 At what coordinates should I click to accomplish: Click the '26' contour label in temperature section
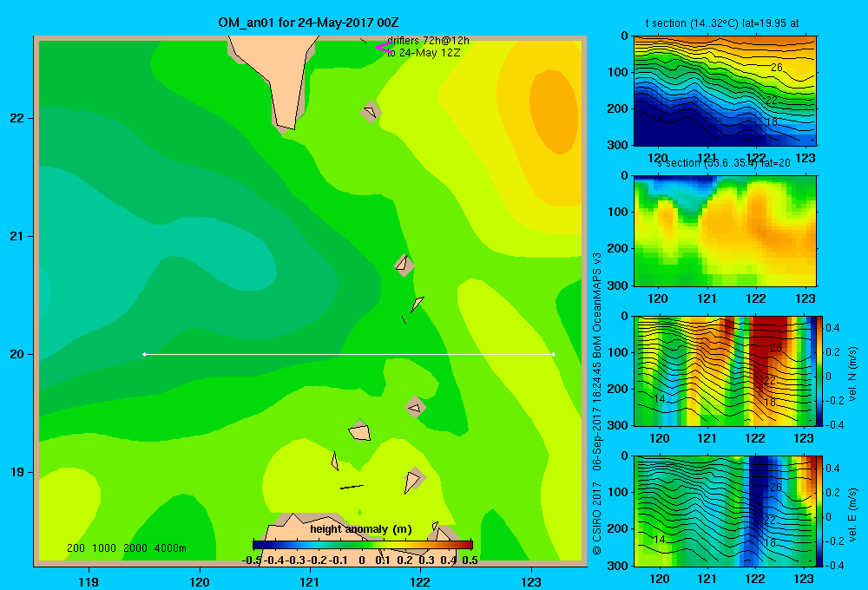coord(777,68)
